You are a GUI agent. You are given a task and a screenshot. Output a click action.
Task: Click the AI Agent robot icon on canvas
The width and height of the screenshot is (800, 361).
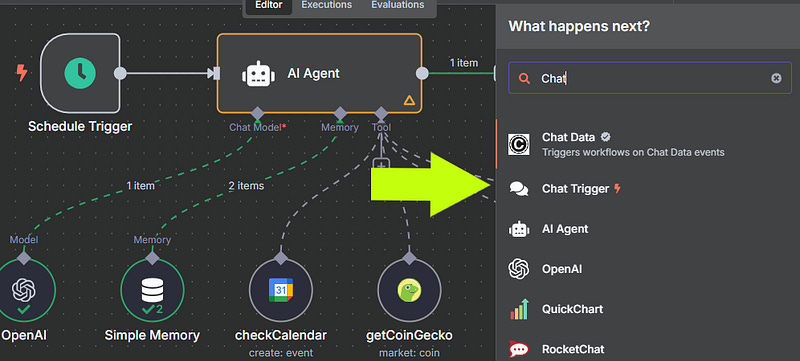click(x=258, y=73)
